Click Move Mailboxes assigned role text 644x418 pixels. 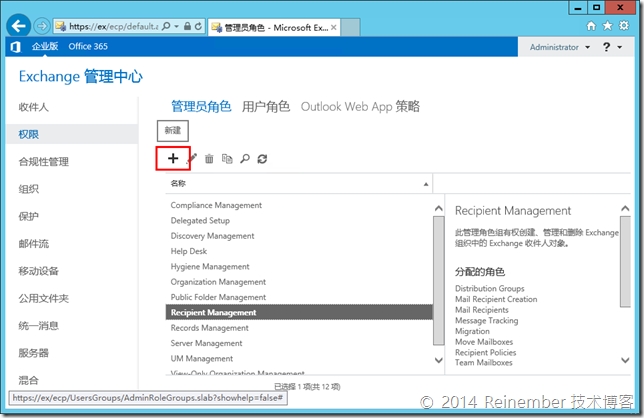click(484, 342)
